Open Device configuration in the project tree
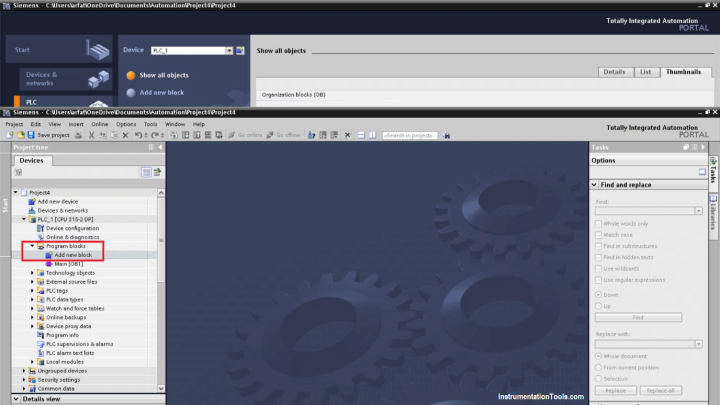The image size is (720, 405). 72,228
